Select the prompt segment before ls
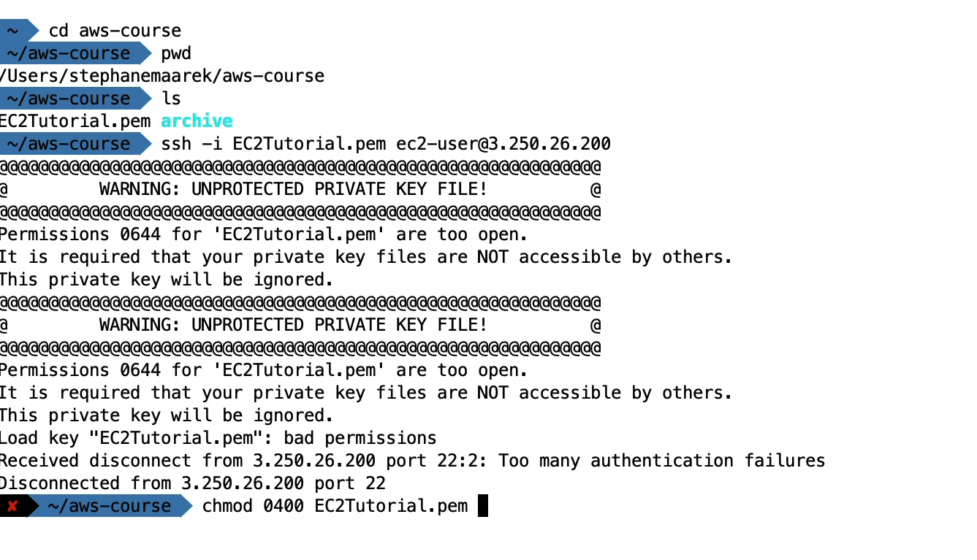The height and width of the screenshot is (560, 977). click(69, 99)
